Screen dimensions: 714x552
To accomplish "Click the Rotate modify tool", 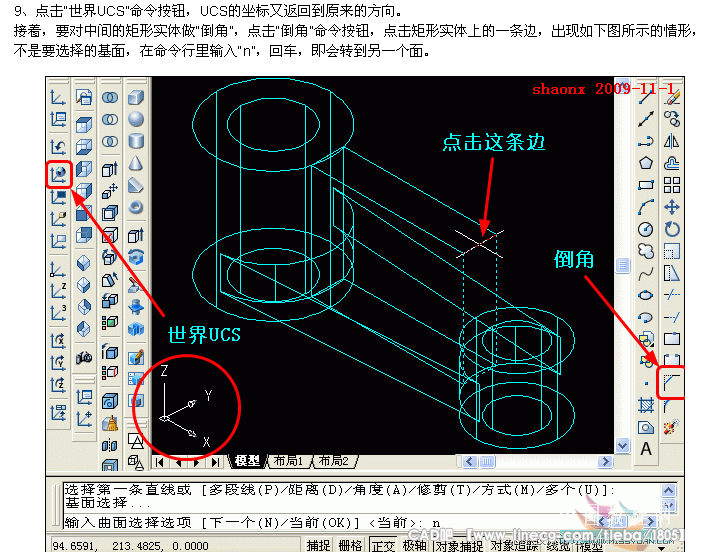I will pyautogui.click(x=672, y=230).
